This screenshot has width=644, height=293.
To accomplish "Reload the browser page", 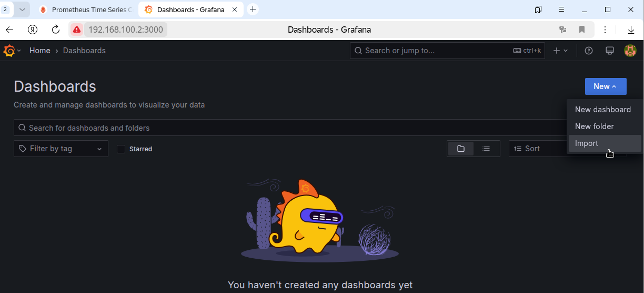I will pos(56,30).
